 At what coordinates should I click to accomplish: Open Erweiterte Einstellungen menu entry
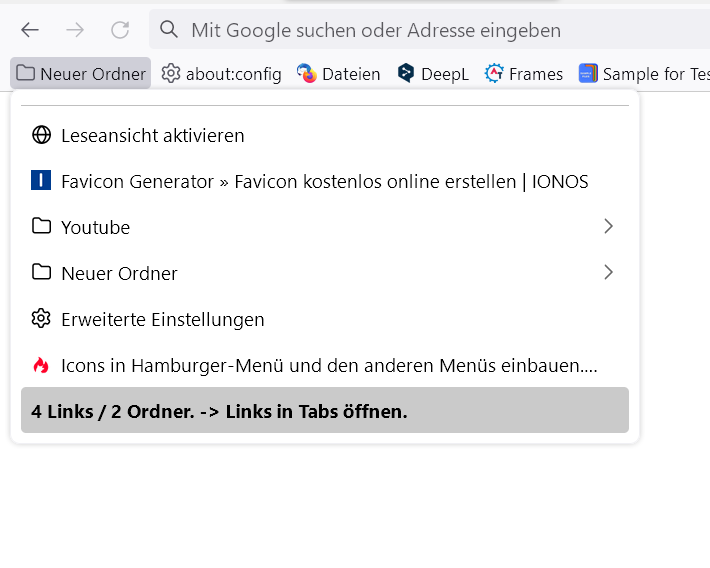pyautogui.click(x=162, y=319)
